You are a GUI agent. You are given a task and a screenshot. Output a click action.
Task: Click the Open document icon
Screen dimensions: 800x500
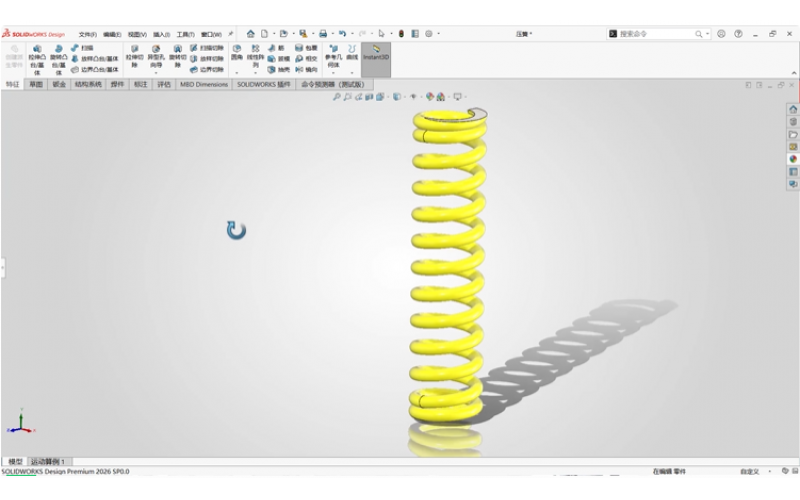coord(284,34)
